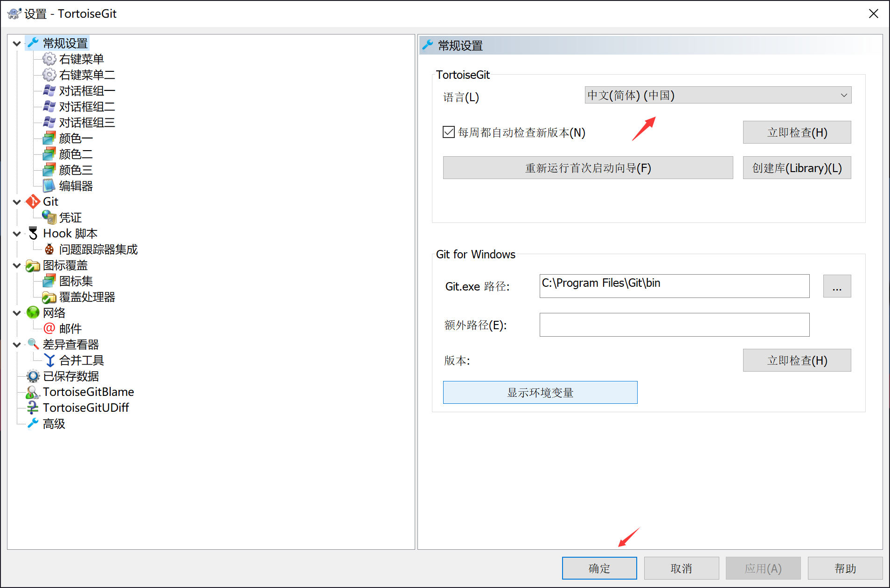Screen dimensions: 890x588
Task: Click the magnifier icon for 差异查看器
Action: tap(33, 345)
